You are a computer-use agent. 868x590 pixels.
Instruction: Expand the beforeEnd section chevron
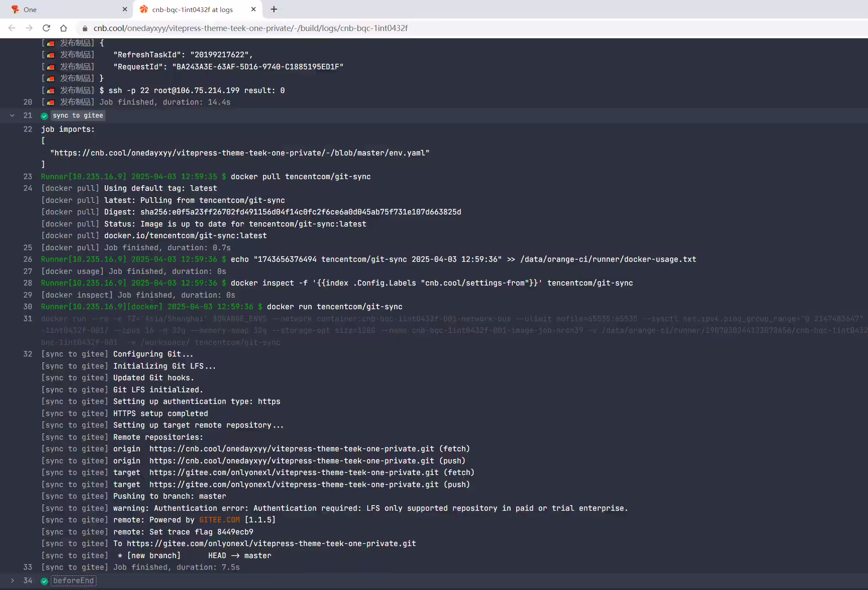pyautogui.click(x=12, y=581)
